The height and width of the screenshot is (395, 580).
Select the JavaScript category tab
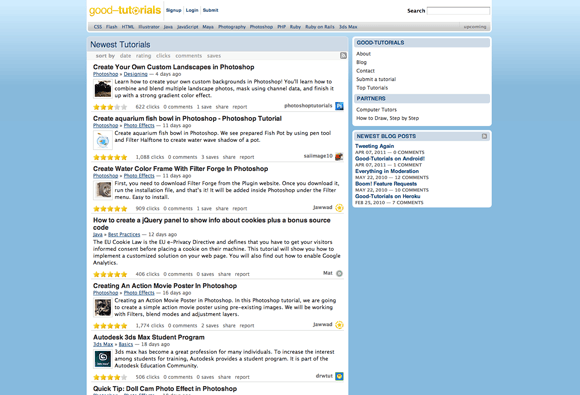point(188,27)
